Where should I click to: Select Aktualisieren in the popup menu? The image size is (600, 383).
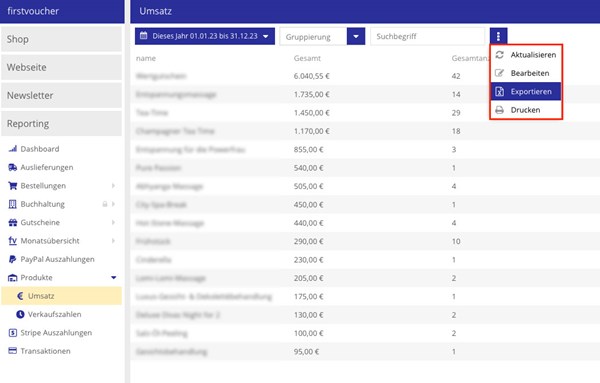pyautogui.click(x=526, y=55)
